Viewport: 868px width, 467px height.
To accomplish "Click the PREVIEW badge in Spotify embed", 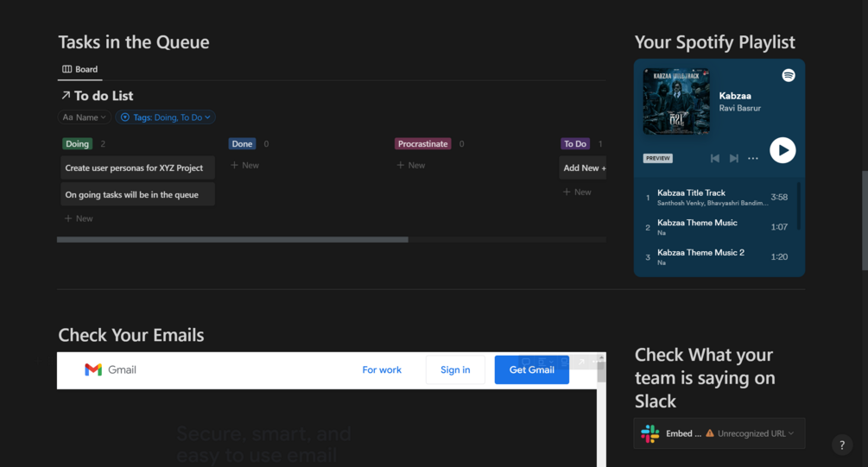I will (657, 158).
